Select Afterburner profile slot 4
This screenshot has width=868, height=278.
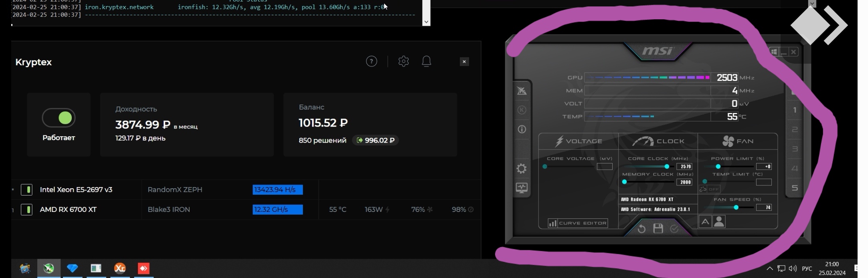[x=795, y=168]
